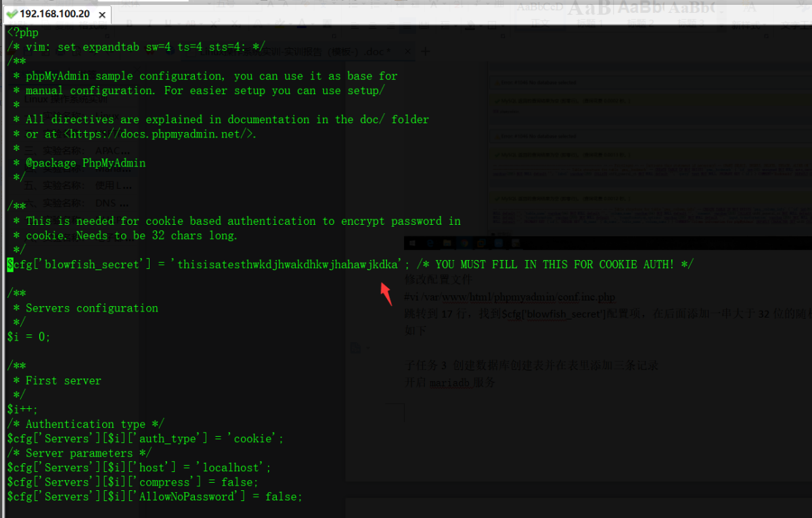Click the '#vi /var/www/html/phpmyadmin/conf.inc.php' line in Word
812x518 pixels.
click(509, 297)
